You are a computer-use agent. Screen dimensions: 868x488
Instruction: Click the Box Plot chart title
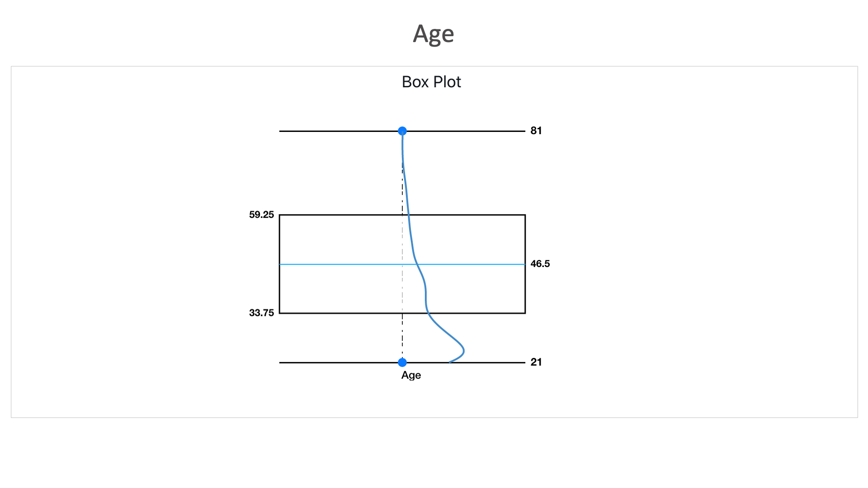pyautogui.click(x=431, y=82)
